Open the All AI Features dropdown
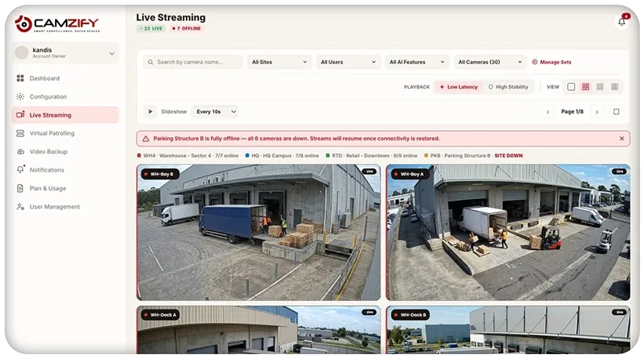644x362 pixels. pos(417,62)
